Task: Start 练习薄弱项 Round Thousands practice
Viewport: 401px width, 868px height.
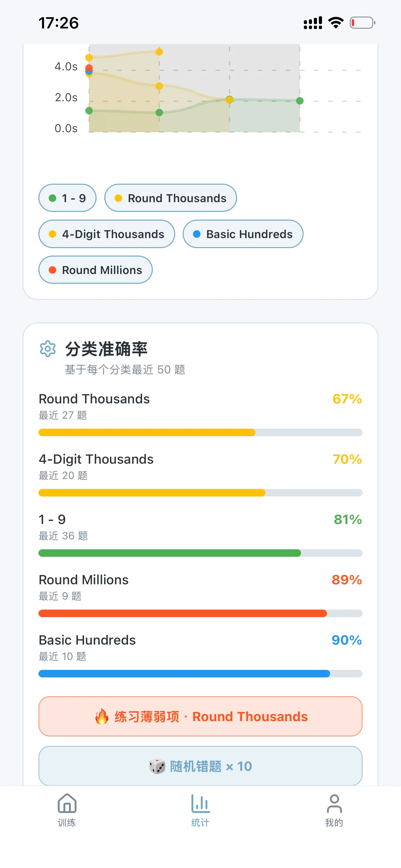Action: [200, 716]
